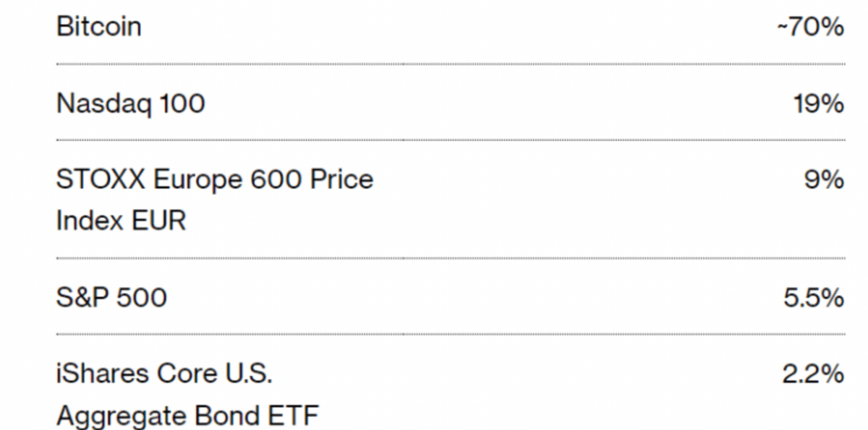868x430 pixels.
Task: Click the 2.2% value for iShares
Action: pos(813,374)
